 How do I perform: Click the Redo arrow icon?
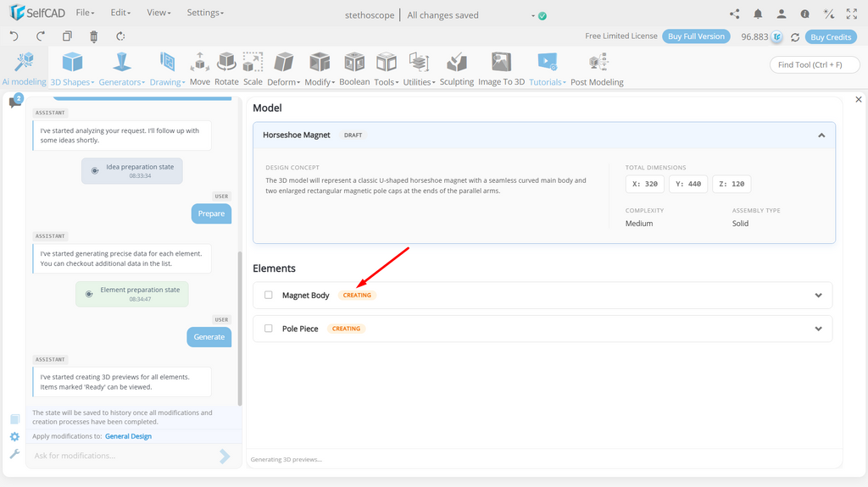[41, 36]
